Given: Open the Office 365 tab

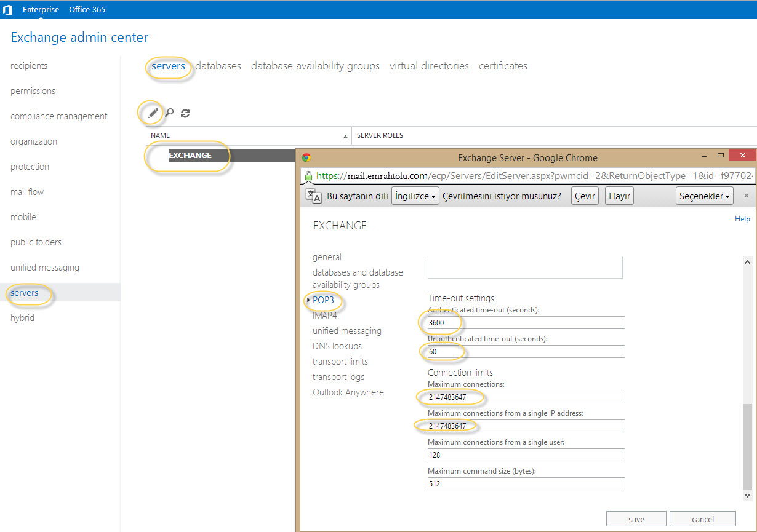Looking at the screenshot, I should 87,9.
